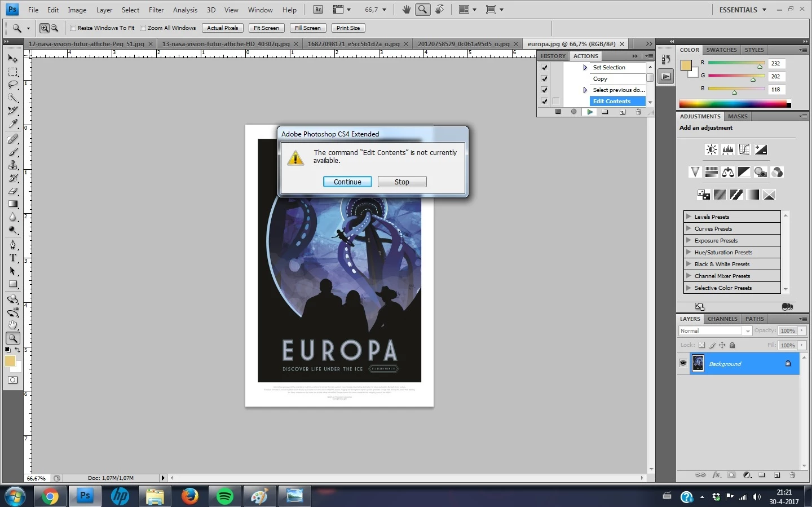Select the Eraser tool
The width and height of the screenshot is (812, 507).
point(13,191)
